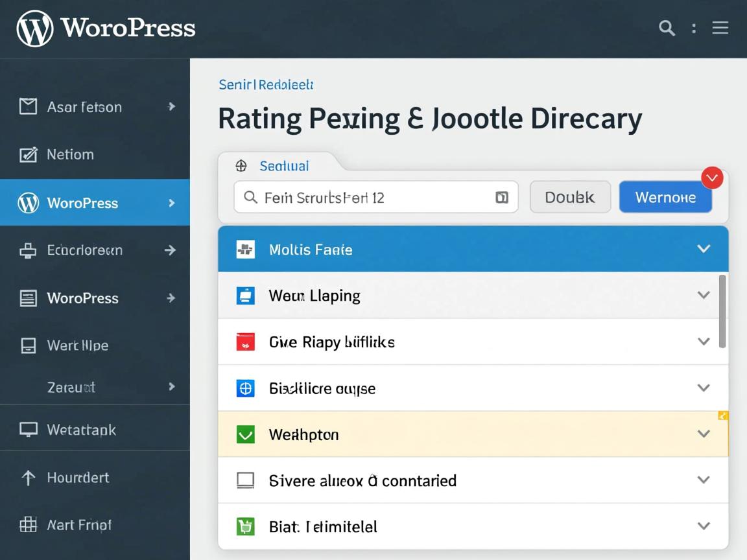Screen dimensions: 747x560
Task: Check the empty box on Sivere alueox row
Action: coord(245,480)
